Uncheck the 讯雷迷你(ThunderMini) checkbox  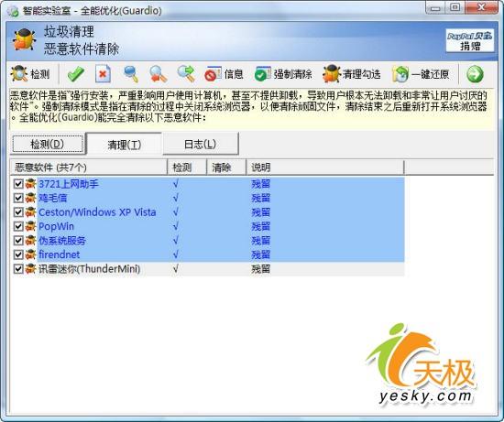point(18,269)
